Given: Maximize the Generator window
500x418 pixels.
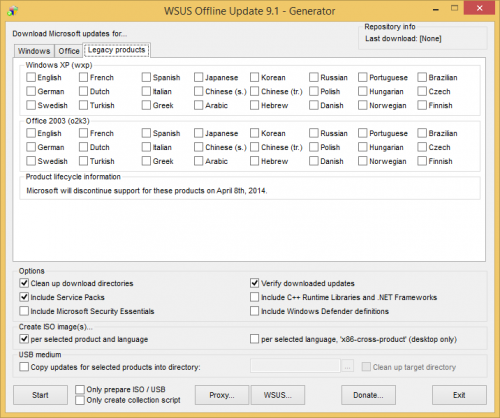Looking at the screenshot, I should [x=454, y=8].
